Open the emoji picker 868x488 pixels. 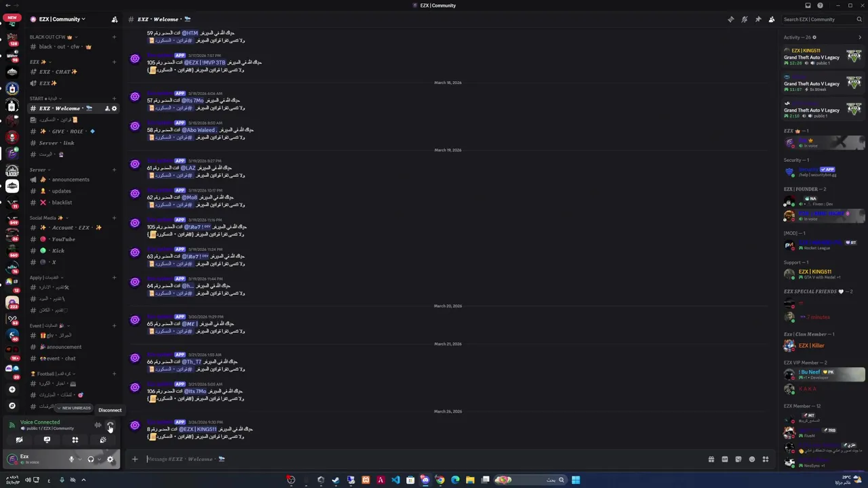coord(751,459)
